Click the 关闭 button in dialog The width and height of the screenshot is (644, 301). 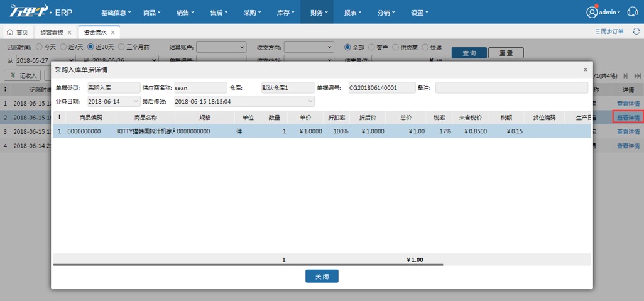tap(322, 276)
